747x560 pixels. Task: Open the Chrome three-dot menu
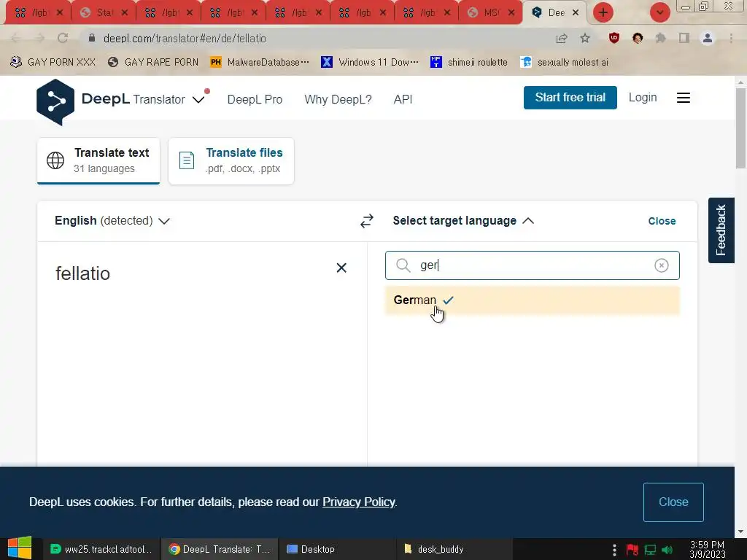coord(731,38)
